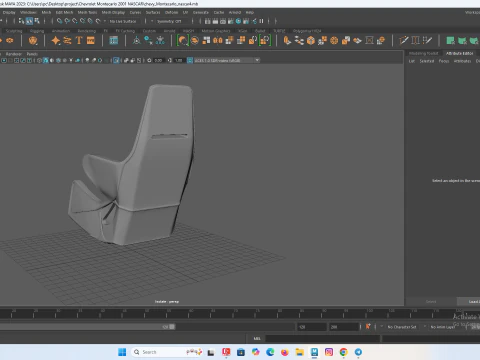The image size is (480, 360).
Task: Switch to the Attribute Editor tab
Action: [460, 53]
